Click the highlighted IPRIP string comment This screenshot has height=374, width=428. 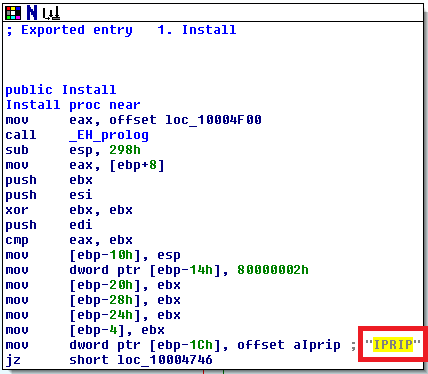(393, 344)
